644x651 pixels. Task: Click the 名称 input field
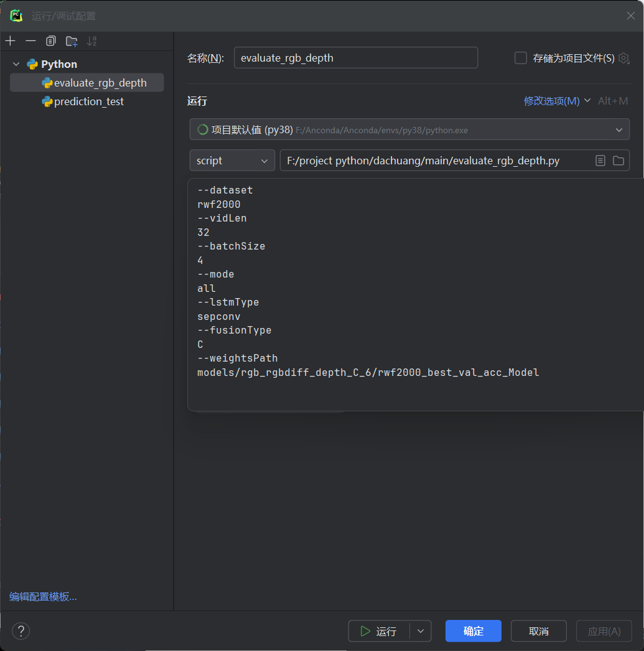point(355,58)
